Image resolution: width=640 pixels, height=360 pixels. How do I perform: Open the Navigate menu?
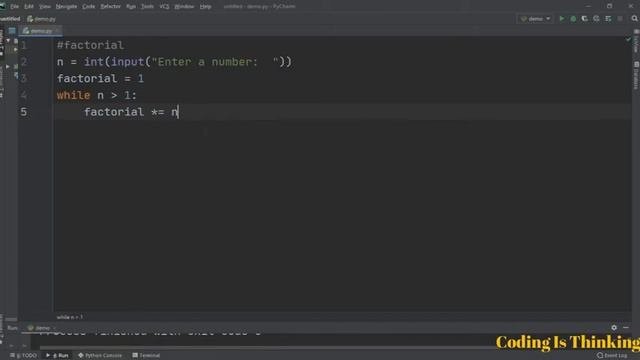pyautogui.click(x=66, y=7)
